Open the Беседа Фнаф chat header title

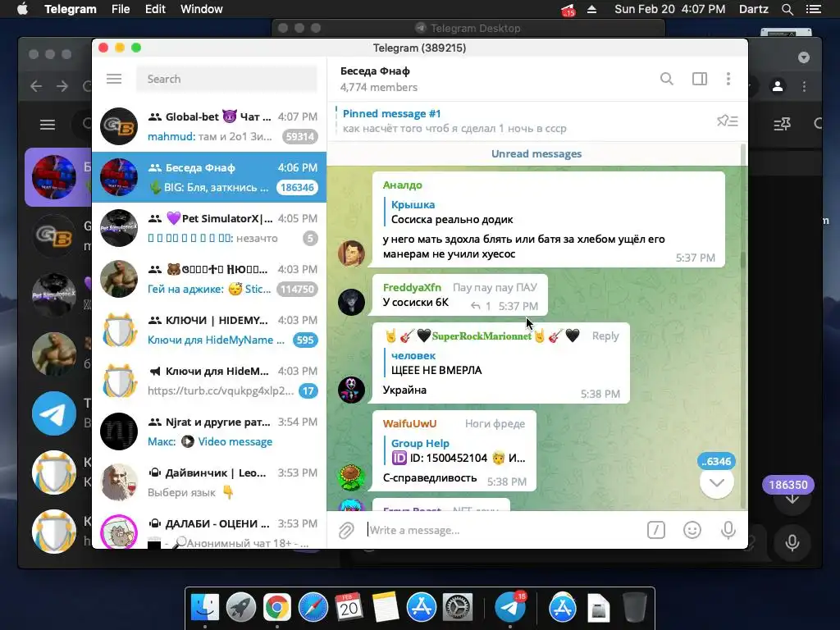(375, 71)
